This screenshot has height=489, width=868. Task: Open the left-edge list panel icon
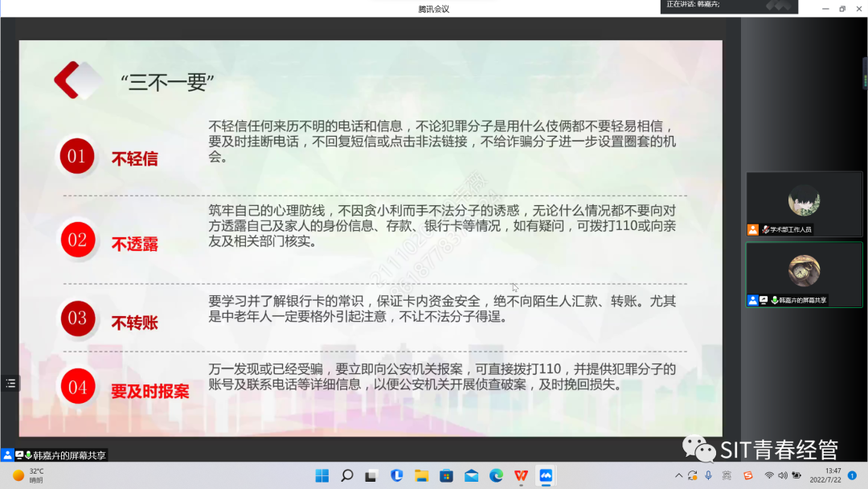10,384
